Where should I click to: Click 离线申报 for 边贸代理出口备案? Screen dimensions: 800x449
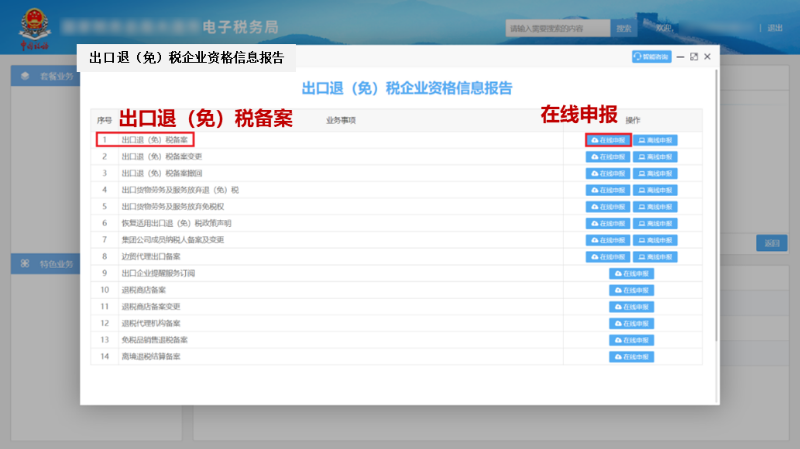(x=655, y=257)
